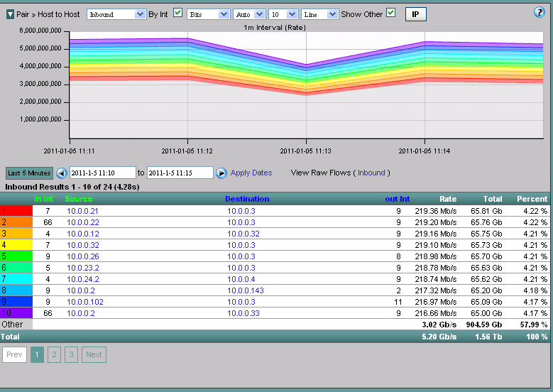The image size is (553, 392).
Task: Toggle the By Int checkbox
Action: click(x=178, y=13)
